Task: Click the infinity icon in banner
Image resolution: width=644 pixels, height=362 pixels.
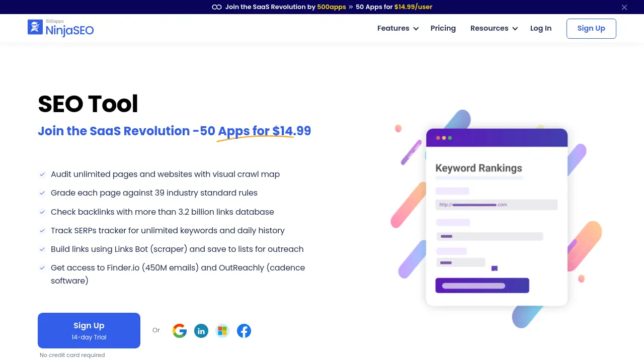Action: (x=217, y=7)
